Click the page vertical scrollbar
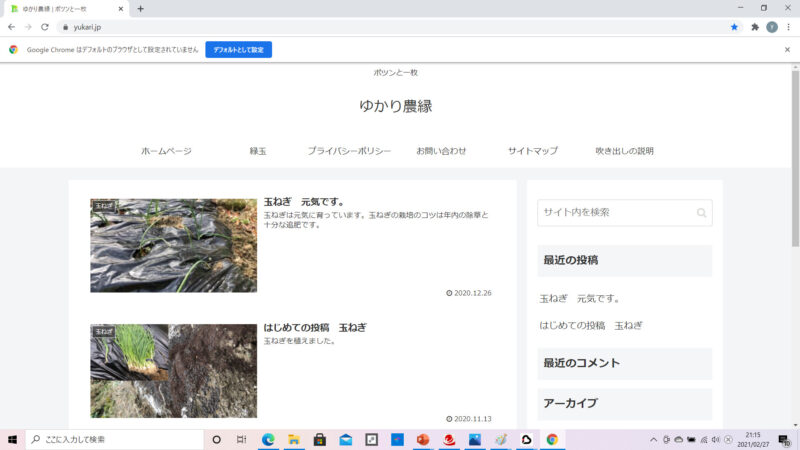This screenshot has height=450, width=800. [x=795, y=158]
